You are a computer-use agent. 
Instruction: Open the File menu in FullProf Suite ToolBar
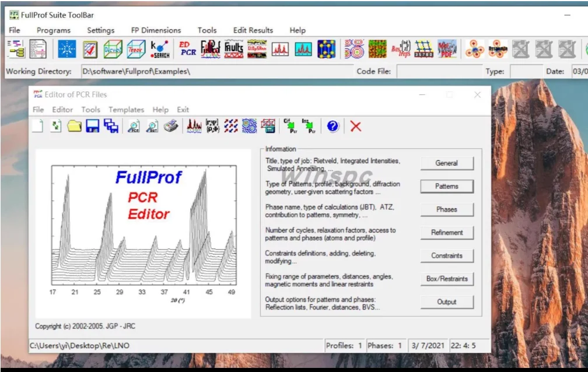[15, 30]
